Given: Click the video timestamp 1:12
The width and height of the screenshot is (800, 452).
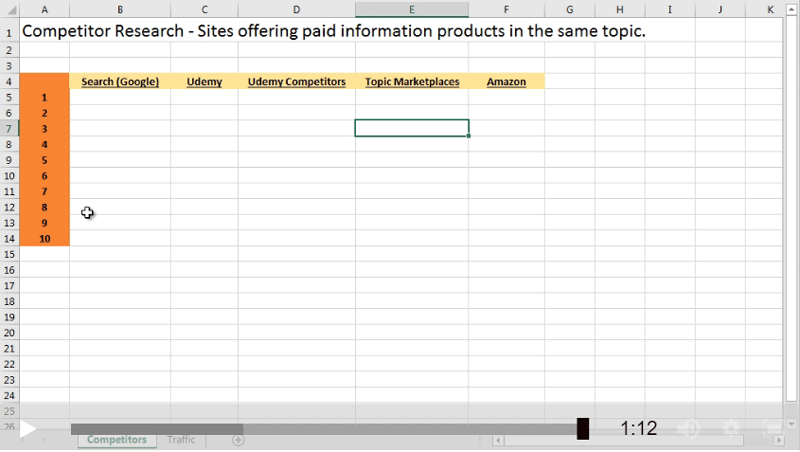Looking at the screenshot, I should pos(638,429).
